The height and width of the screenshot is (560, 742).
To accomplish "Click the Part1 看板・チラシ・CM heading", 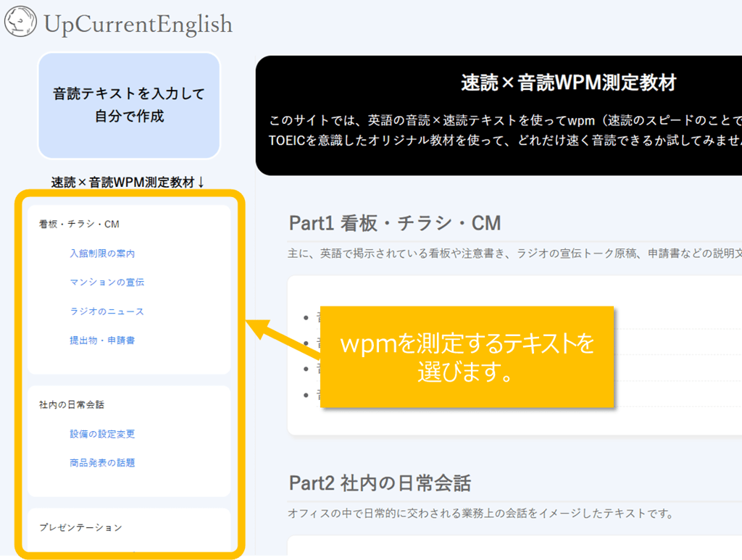I will pyautogui.click(x=395, y=222).
